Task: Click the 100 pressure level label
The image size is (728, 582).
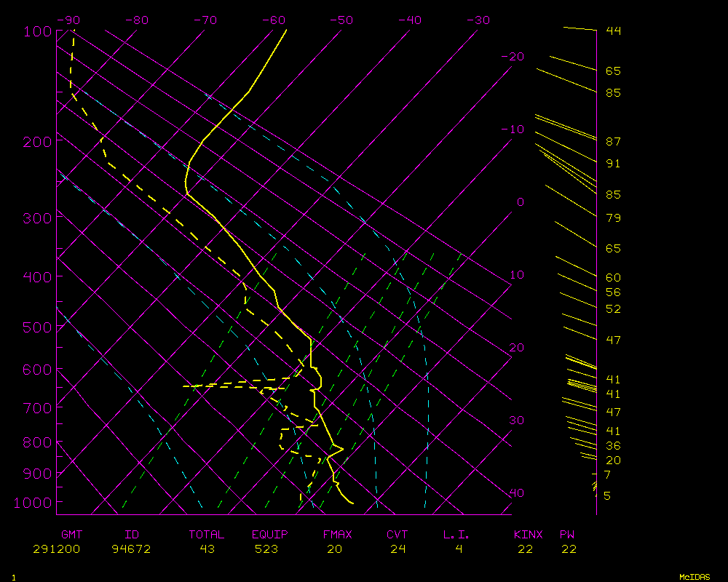Action: coord(36,31)
